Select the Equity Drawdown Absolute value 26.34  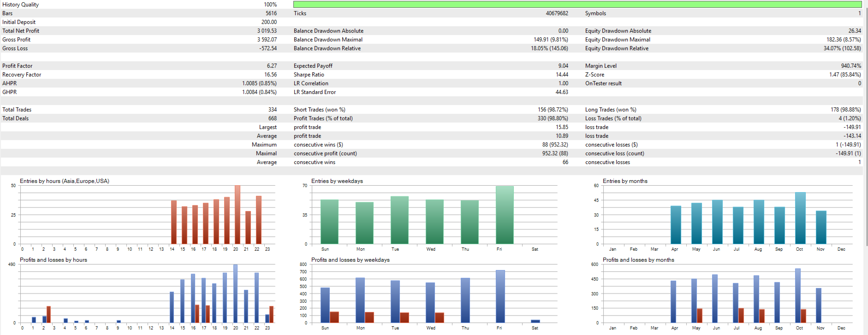pos(855,31)
